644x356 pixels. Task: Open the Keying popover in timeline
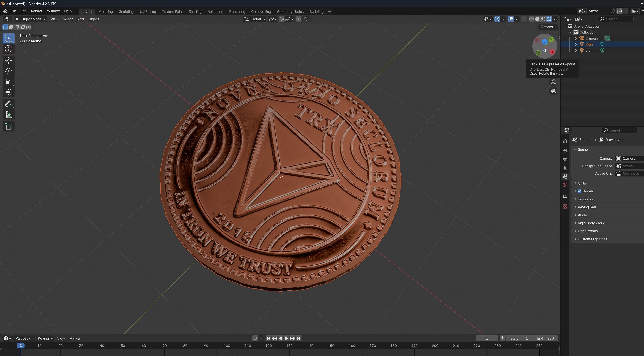[45, 338]
